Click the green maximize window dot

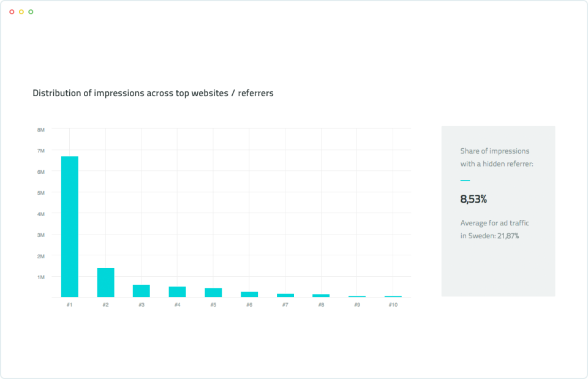pos(31,12)
